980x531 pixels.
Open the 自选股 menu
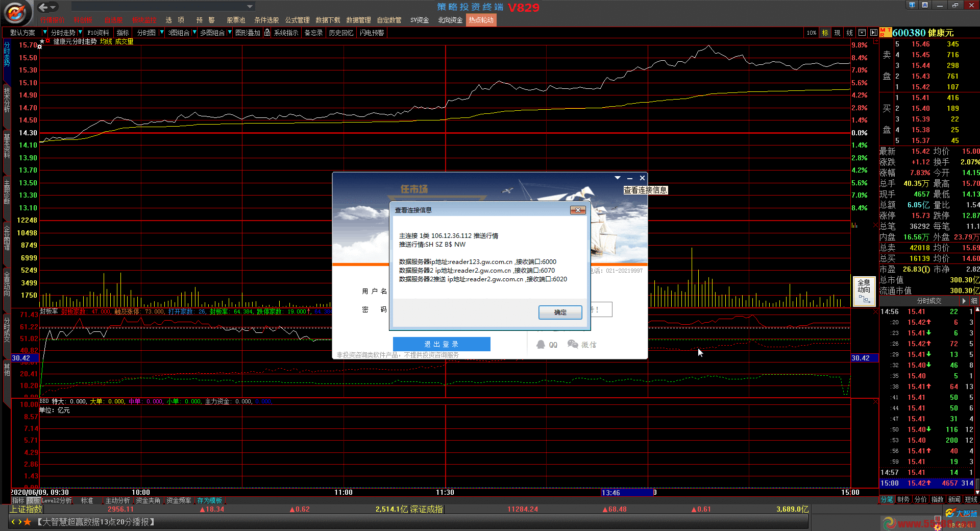(113, 20)
